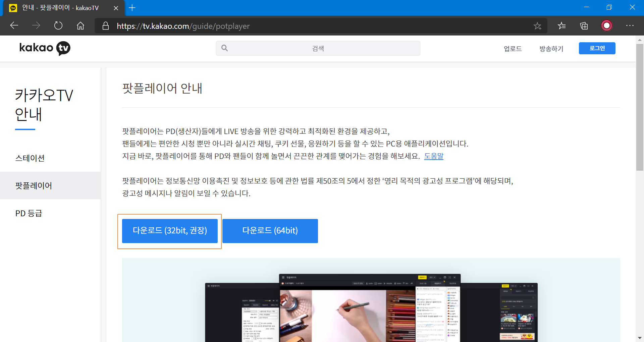This screenshot has width=644, height=342.
Task: Close the kakaoTV tab
Action: [116, 8]
